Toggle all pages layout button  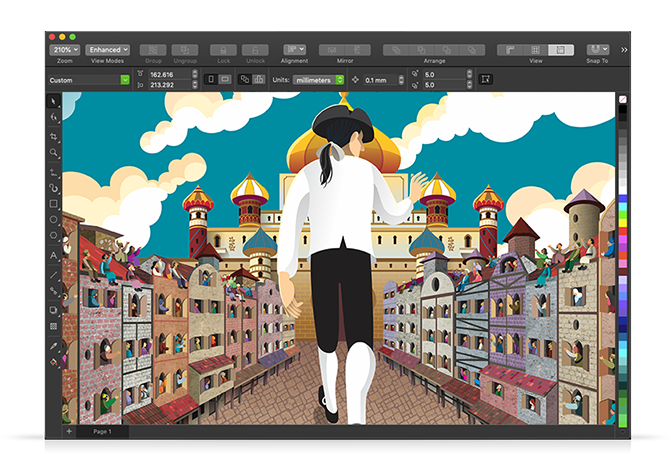pos(245,79)
